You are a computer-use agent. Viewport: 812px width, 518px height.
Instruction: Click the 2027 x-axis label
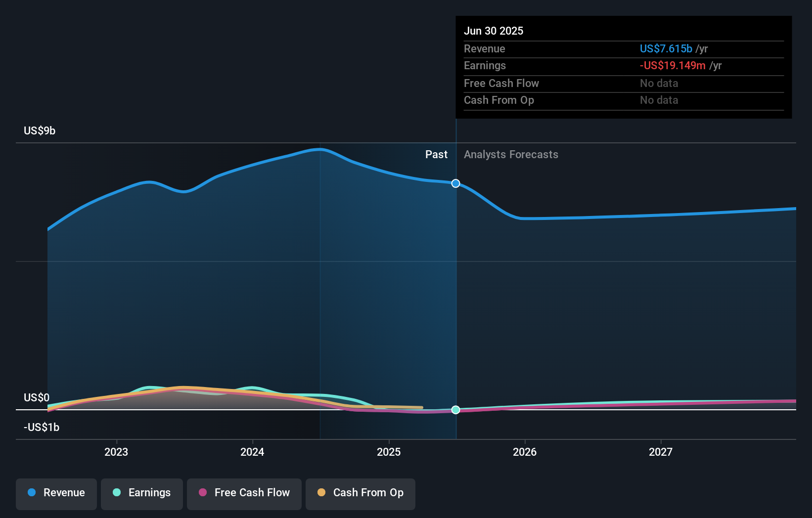[661, 452]
